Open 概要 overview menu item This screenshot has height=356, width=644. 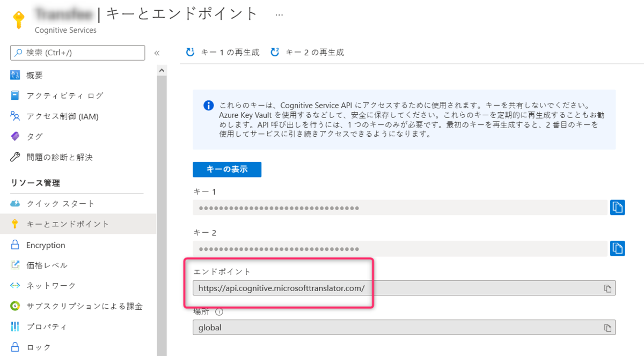coord(34,75)
